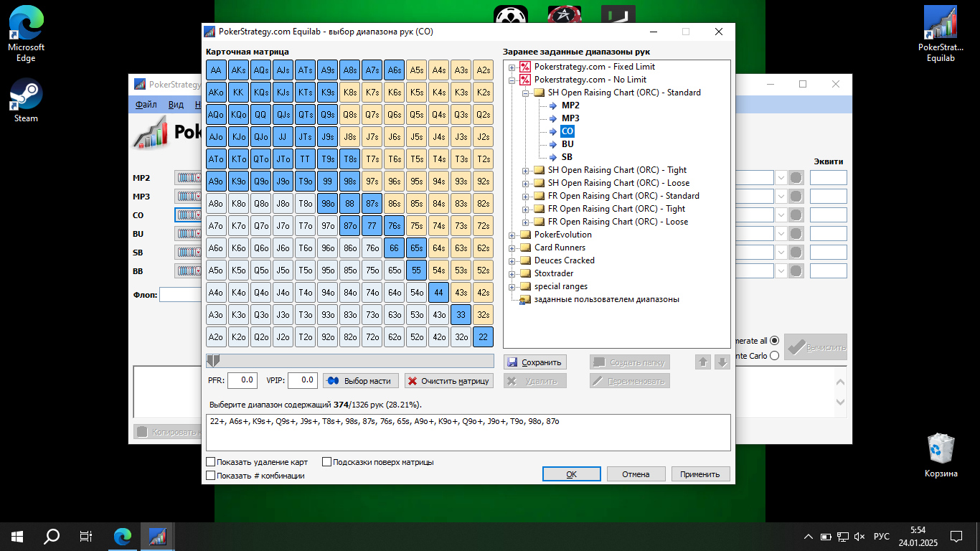Toggle the K8o cell in card matrix
This screenshot has width=980, height=551.
coord(238,203)
